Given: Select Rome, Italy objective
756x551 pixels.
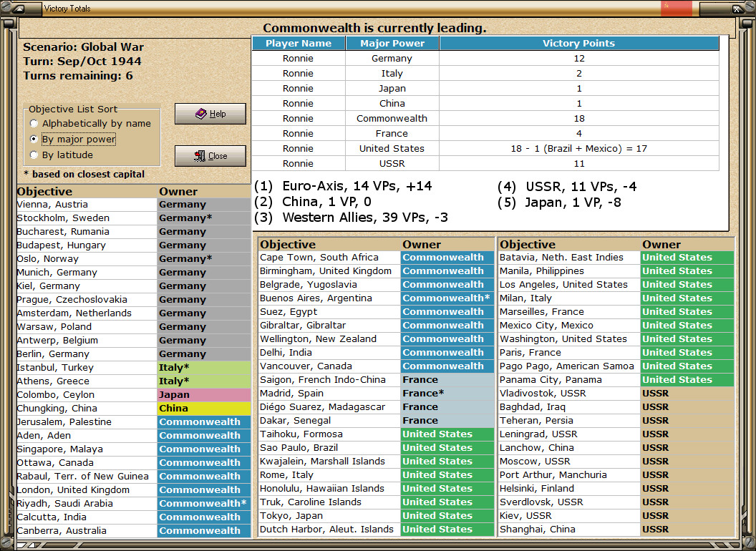Looking at the screenshot, I should pyautogui.click(x=329, y=475).
